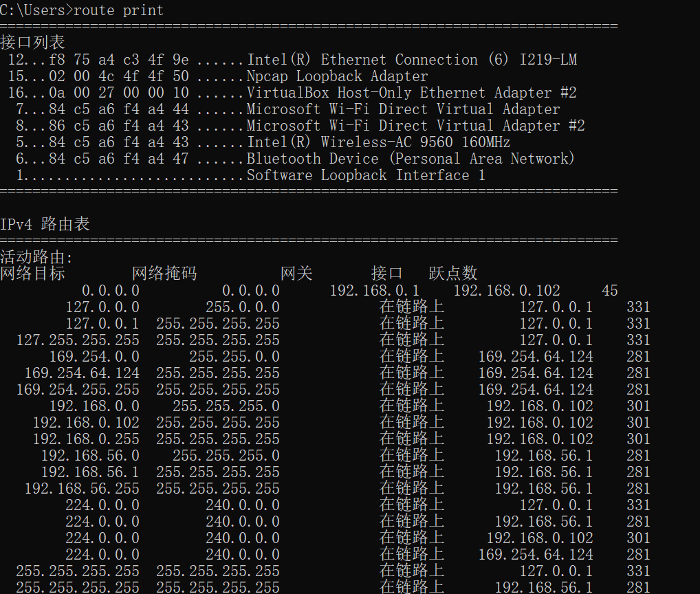Select destination '169.254.0.0'
Image resolution: width=700 pixels, height=594 pixels.
[x=94, y=357]
